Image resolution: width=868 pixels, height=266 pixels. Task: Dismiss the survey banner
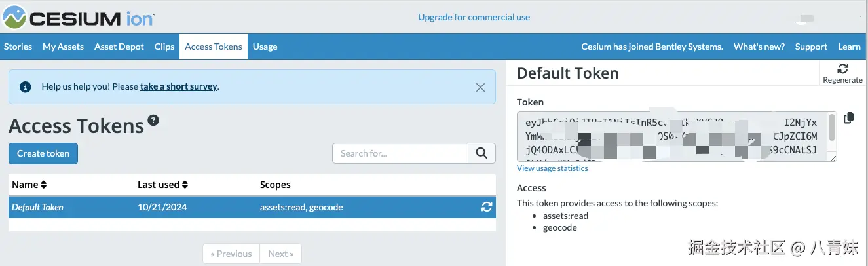point(480,87)
